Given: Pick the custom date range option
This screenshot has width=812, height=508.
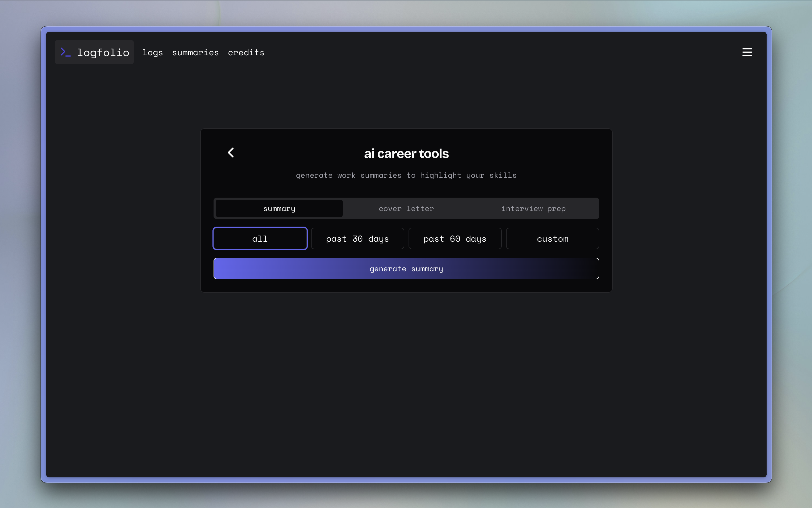Looking at the screenshot, I should pyautogui.click(x=552, y=238).
